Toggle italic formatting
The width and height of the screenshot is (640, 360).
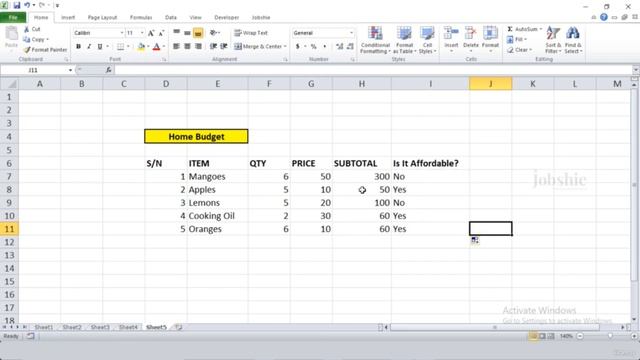coord(89,47)
